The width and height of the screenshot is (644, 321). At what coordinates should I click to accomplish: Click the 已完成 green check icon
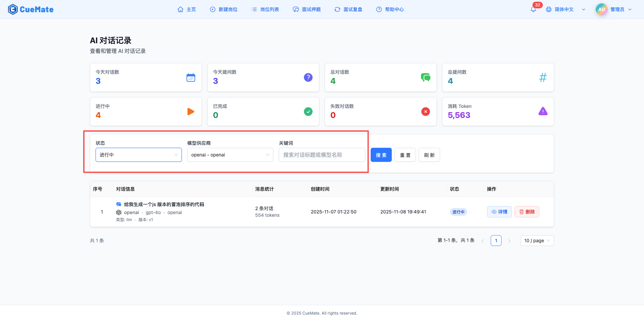[x=308, y=111]
